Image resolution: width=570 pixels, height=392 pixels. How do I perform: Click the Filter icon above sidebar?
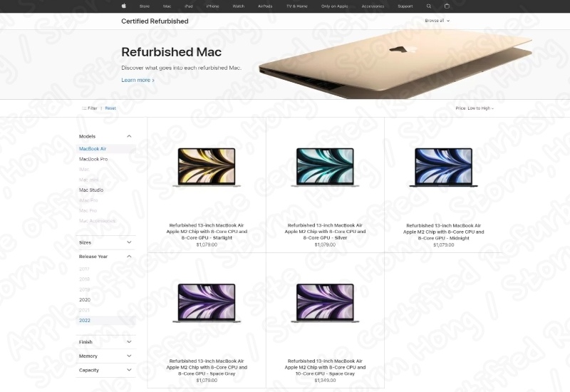click(84, 108)
